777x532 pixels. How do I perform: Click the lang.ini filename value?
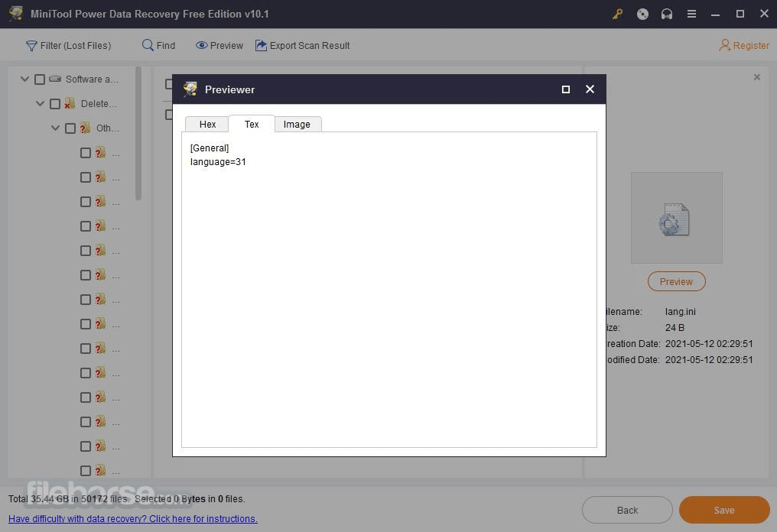[x=681, y=312]
